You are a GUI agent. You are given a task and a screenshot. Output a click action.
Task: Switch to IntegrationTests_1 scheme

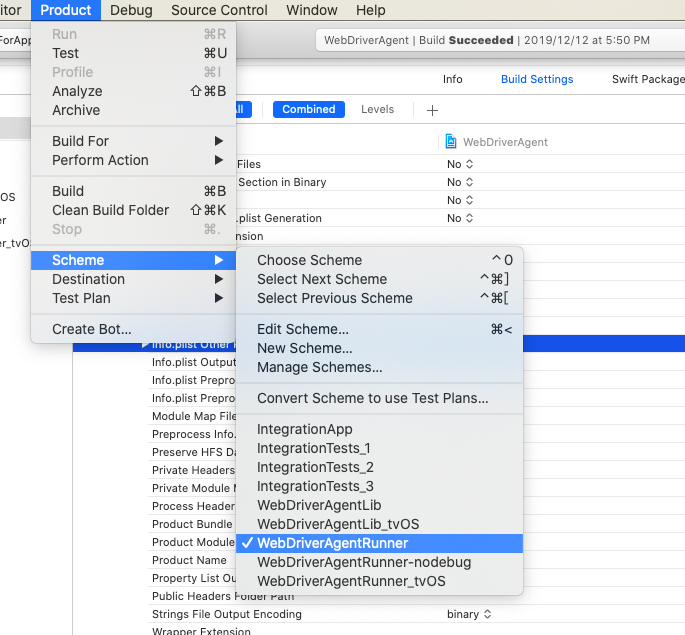[379, 449]
